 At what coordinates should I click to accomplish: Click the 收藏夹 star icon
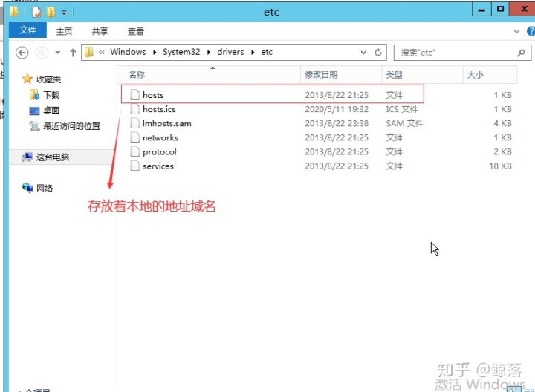click(27, 79)
